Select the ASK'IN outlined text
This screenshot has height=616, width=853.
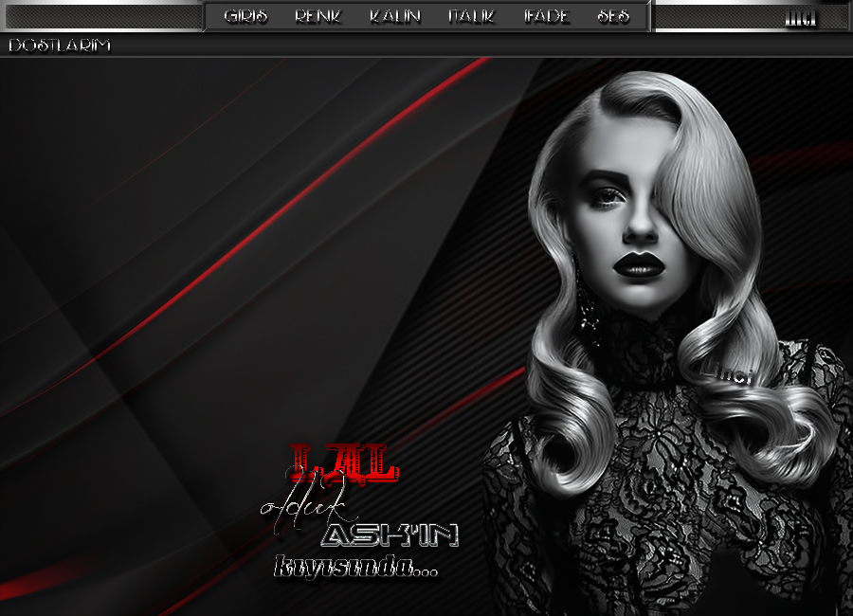pyautogui.click(x=390, y=535)
